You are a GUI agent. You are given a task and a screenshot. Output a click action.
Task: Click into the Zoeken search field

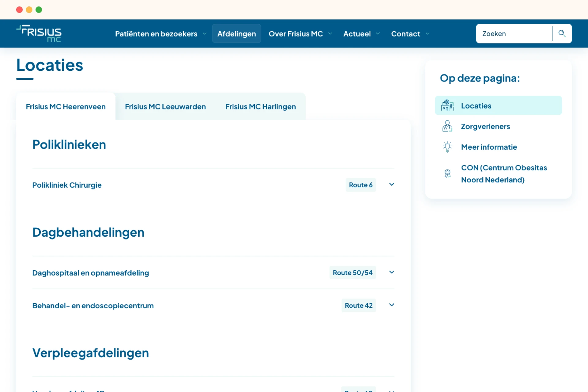pyautogui.click(x=514, y=33)
